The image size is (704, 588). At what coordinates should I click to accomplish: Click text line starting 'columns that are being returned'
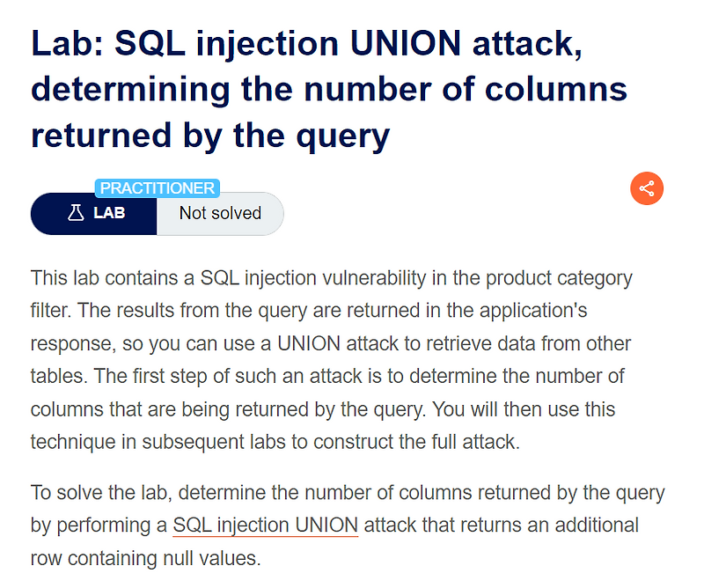[x=323, y=409]
